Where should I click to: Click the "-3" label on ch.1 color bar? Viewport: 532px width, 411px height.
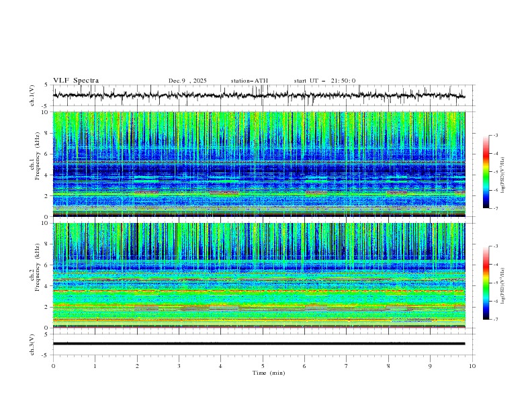(x=495, y=135)
